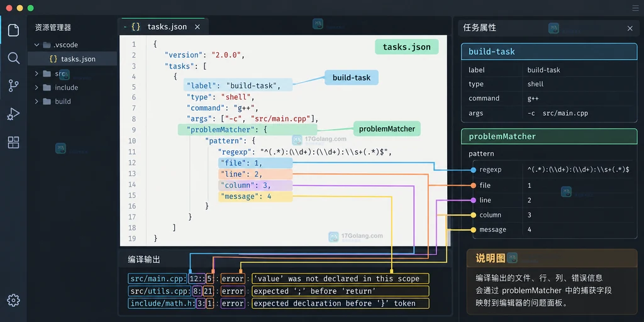Screen dimensions: 644x322
Task: Click the 任务属性 panel title
Action: [480, 28]
